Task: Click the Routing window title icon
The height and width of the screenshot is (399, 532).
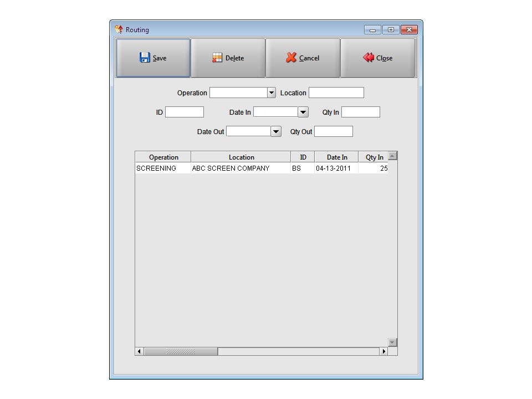Action: point(119,29)
